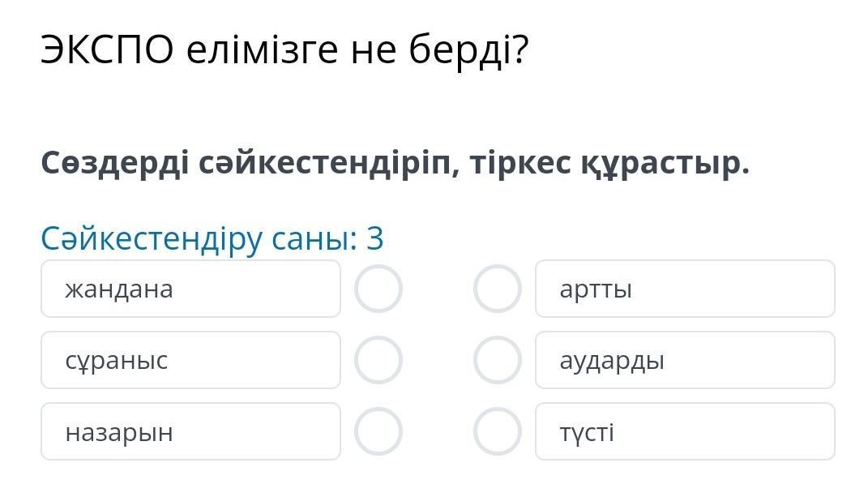This screenshot has height=497, width=868.
Task: Click the назарын answer box
Action: 190,432
